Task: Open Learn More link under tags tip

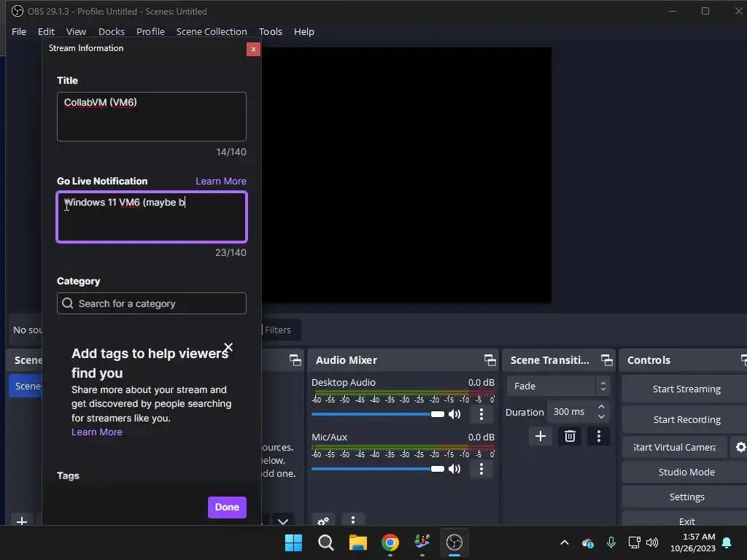Action: [x=97, y=432]
